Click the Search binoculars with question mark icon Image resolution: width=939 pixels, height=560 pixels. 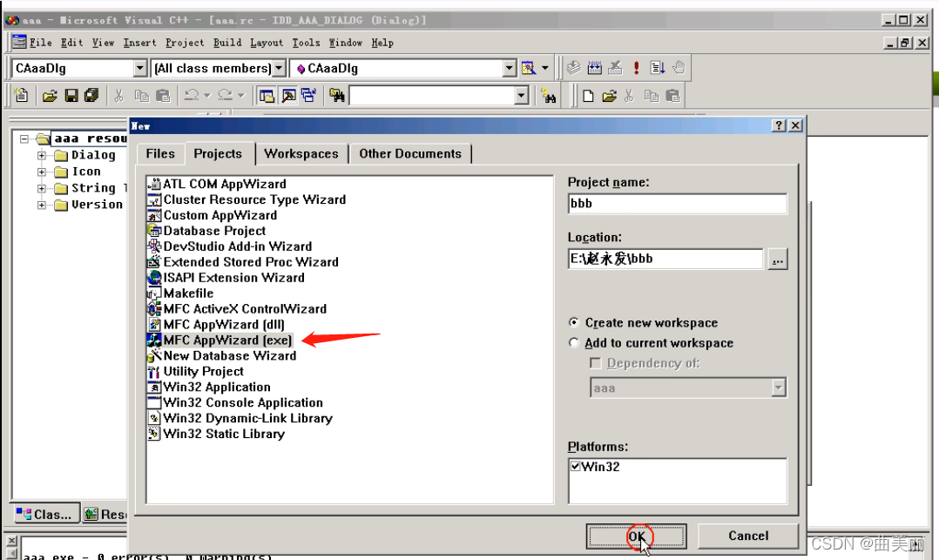pyautogui.click(x=548, y=96)
